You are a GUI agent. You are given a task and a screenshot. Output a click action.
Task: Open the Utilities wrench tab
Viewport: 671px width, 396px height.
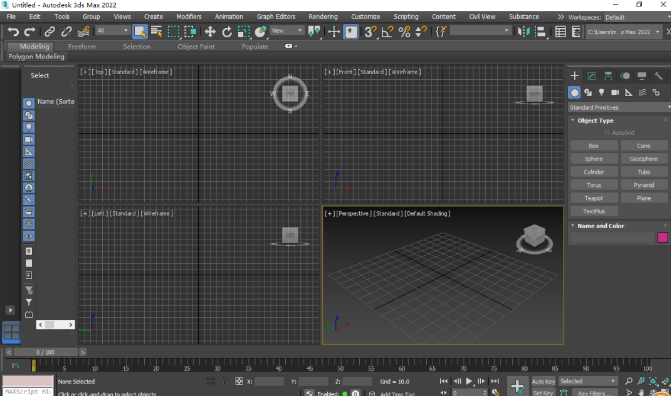point(658,76)
